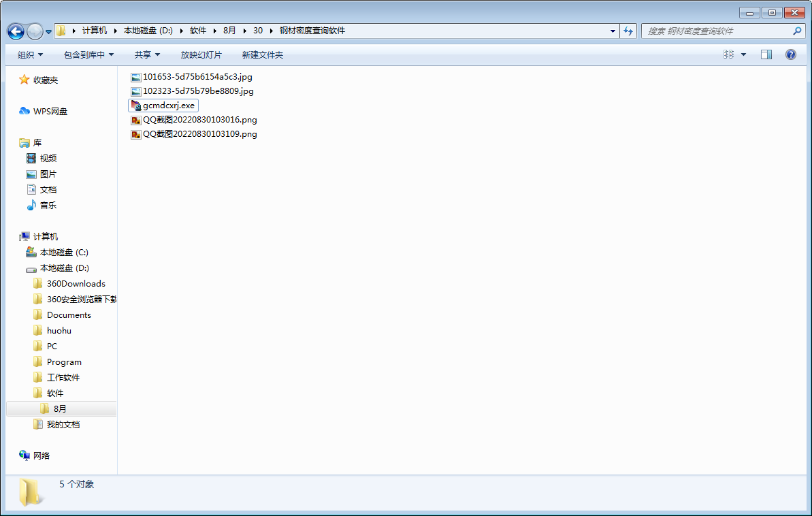Viewport: 812px width, 516px height.
Task: Open the view options dropdown arrow
Action: point(744,54)
